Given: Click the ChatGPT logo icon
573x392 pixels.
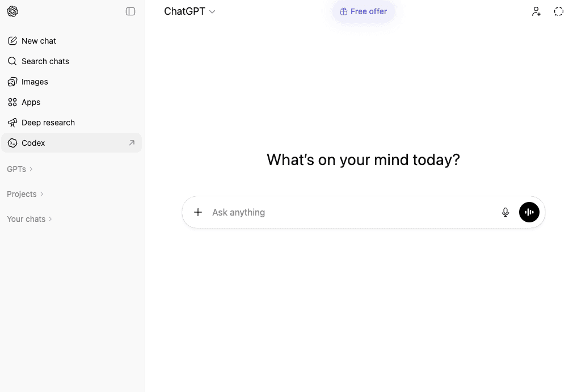Looking at the screenshot, I should 12,11.
